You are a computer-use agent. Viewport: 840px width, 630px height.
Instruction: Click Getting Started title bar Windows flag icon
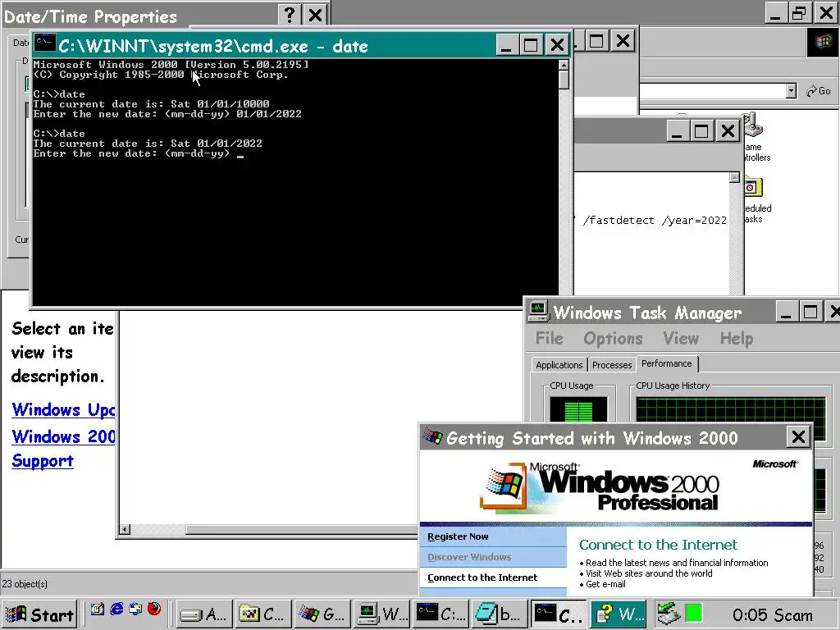433,436
